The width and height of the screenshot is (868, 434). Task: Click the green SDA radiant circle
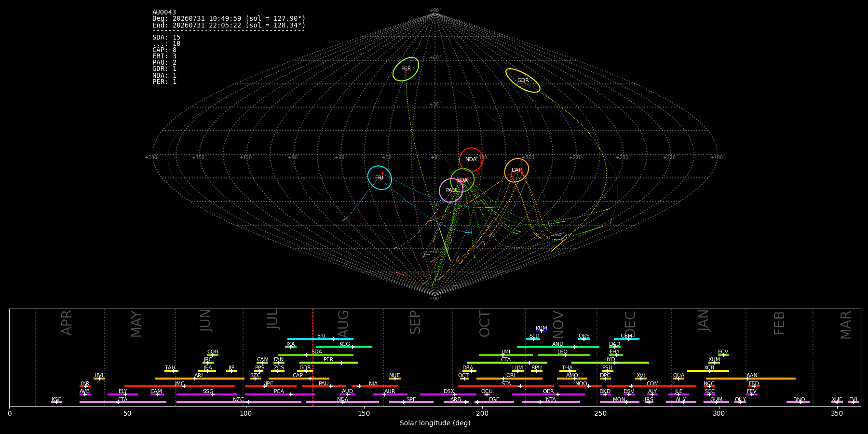(x=462, y=180)
